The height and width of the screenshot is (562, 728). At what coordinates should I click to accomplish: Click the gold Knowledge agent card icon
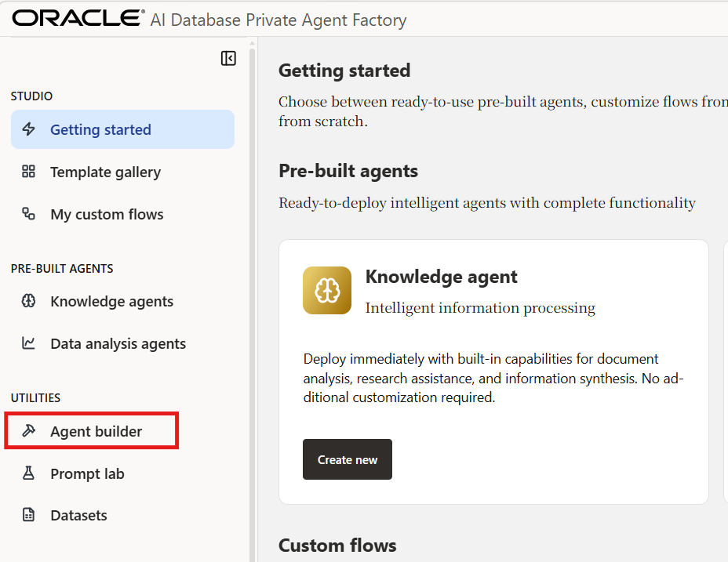click(327, 290)
